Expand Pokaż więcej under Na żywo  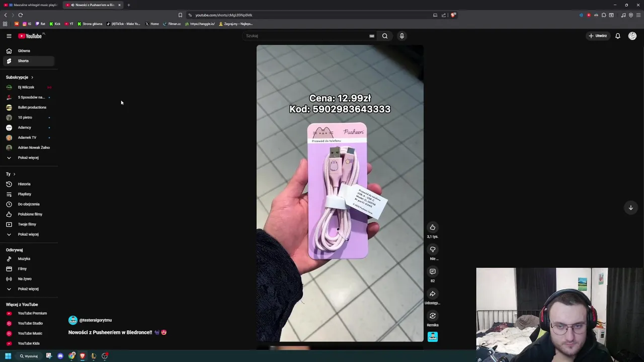tap(28, 289)
